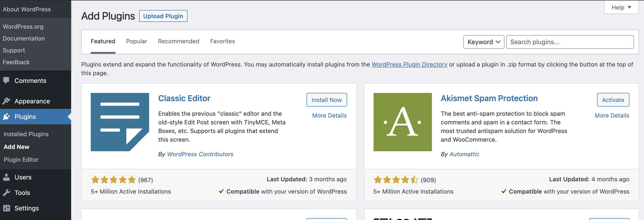
Task: Click About WordPress in the sidebar
Action: [x=27, y=9]
